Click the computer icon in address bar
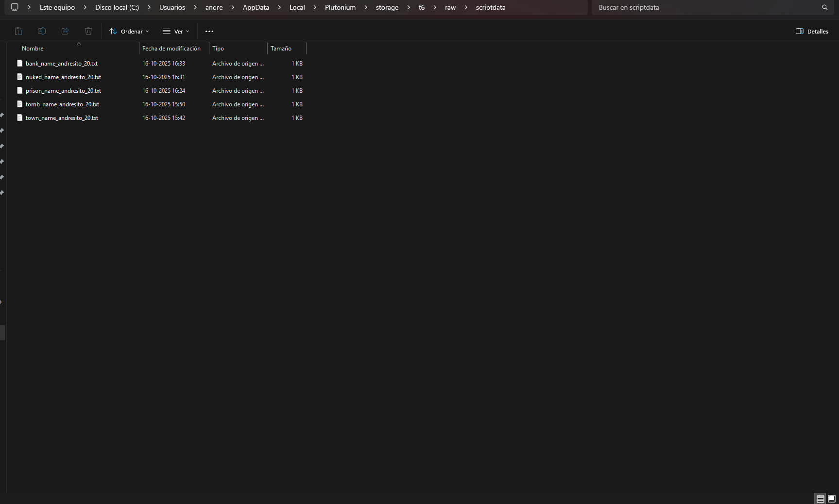 pos(15,7)
